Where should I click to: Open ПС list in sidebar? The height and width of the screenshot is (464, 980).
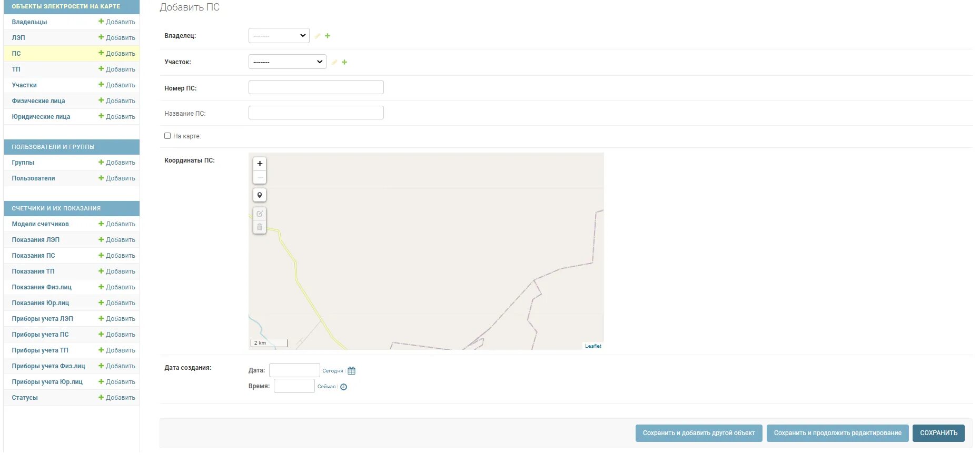(x=16, y=54)
